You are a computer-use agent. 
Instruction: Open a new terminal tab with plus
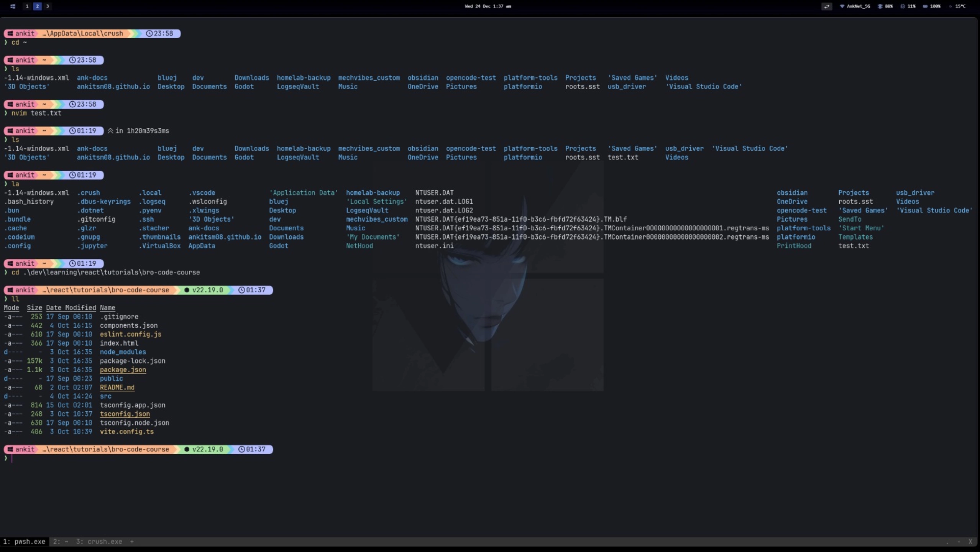point(132,542)
